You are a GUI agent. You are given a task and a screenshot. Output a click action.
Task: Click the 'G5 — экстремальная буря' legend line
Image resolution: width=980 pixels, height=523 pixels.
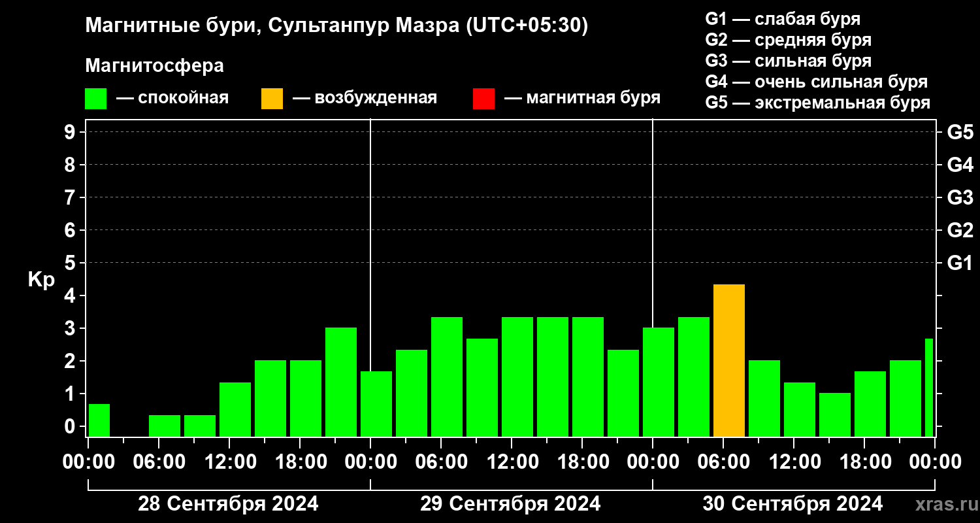817,103
